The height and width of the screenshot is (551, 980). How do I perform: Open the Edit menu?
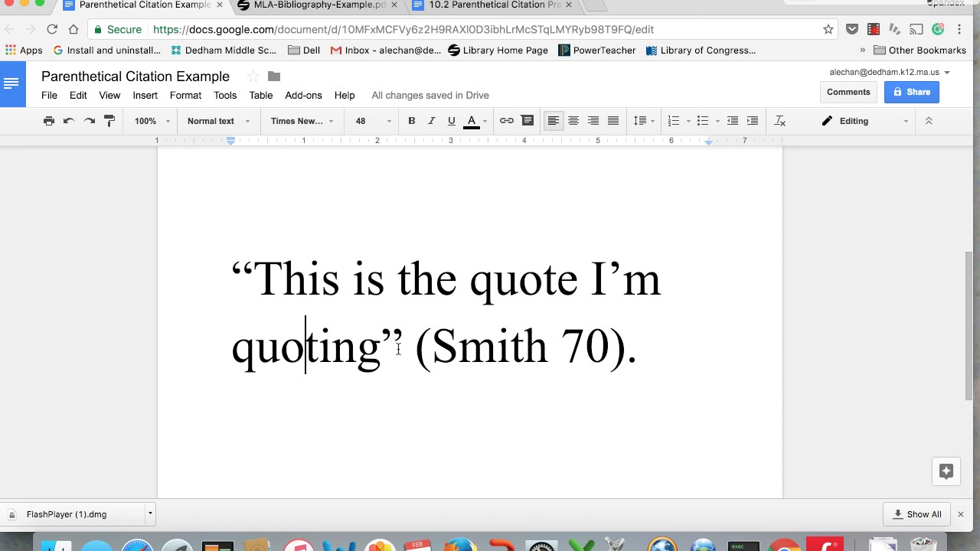pyautogui.click(x=78, y=95)
